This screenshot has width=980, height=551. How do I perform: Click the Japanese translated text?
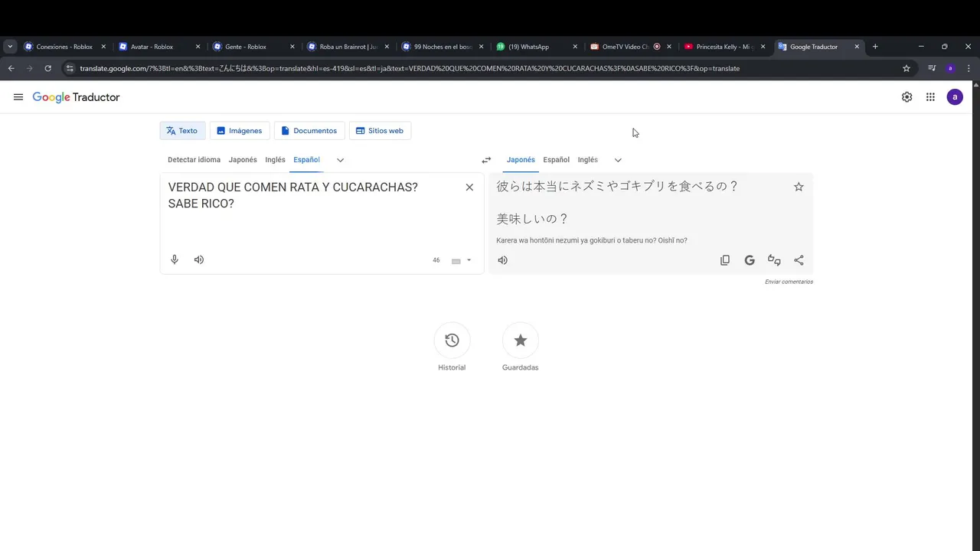[617, 202]
